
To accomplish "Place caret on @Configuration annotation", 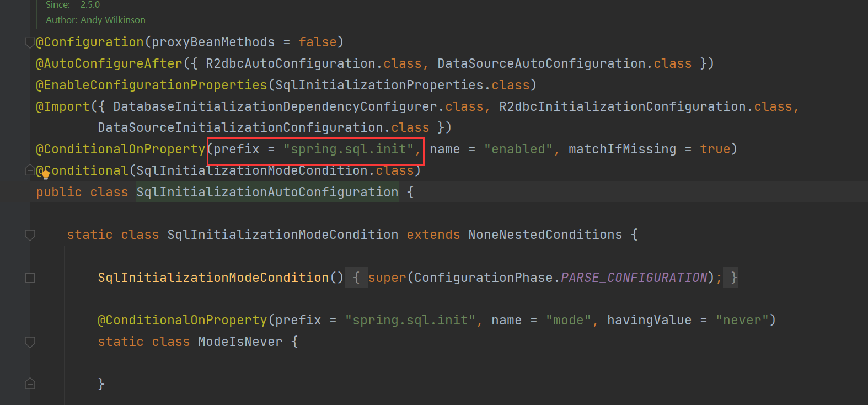I will (90, 42).
